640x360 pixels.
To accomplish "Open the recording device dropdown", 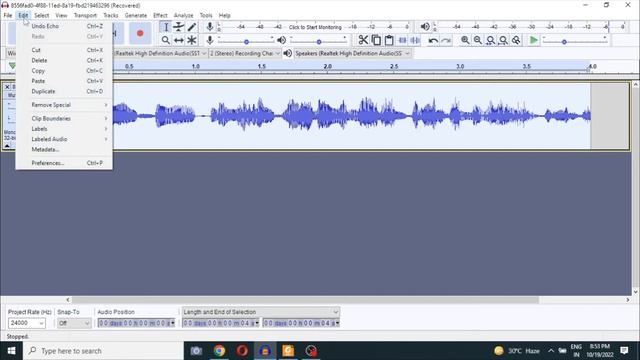I will 160,53.
